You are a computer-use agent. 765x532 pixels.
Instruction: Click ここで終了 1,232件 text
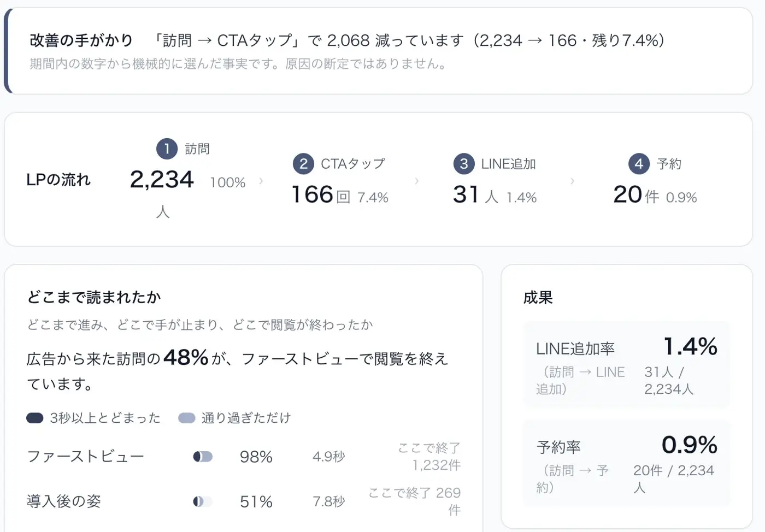(429, 457)
